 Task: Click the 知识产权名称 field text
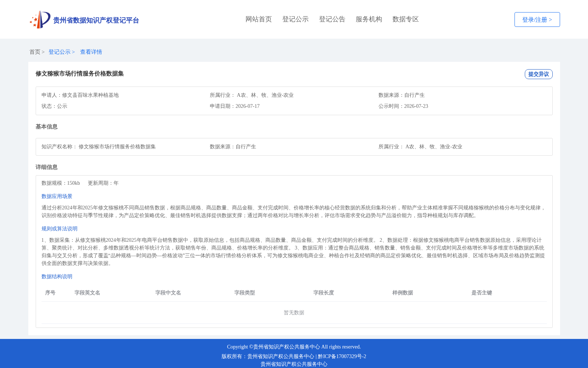98,146
